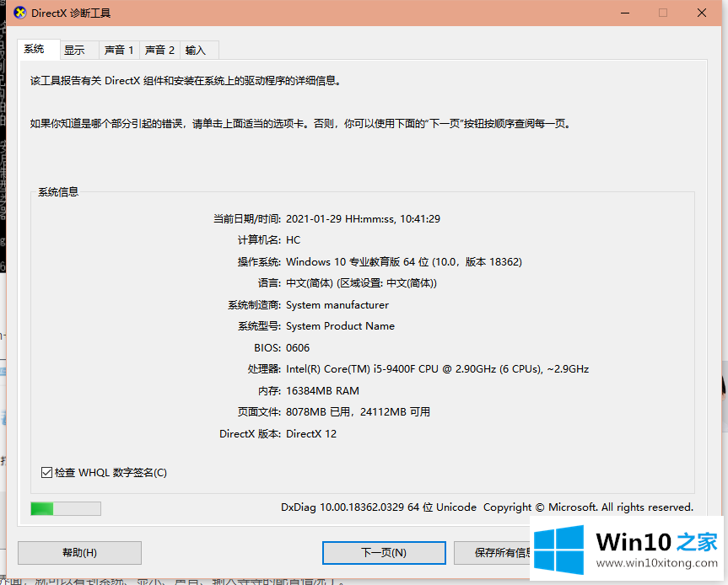This screenshot has height=585, width=728.
Task: Select the 16384MB RAM value
Action: pos(322,390)
